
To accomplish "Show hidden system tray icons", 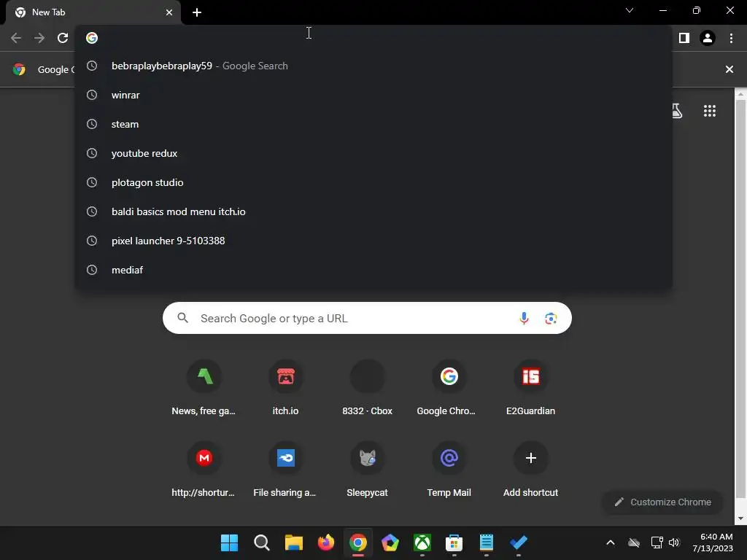I will pyautogui.click(x=611, y=542).
